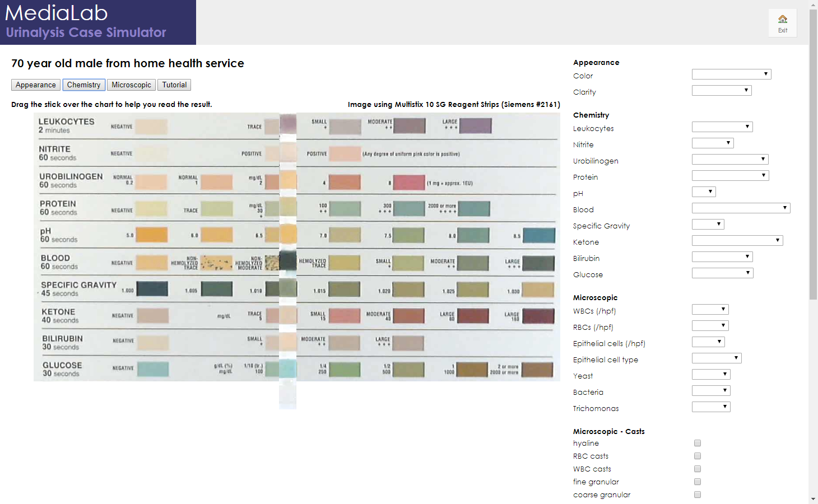
Task: Click the scroll down arrow on scrollbar
Action: click(813, 499)
